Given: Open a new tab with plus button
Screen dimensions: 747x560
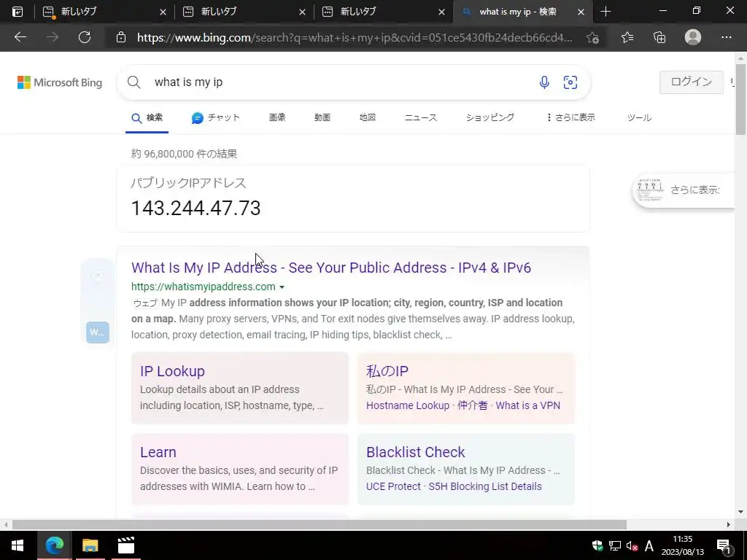Looking at the screenshot, I should (x=605, y=12).
